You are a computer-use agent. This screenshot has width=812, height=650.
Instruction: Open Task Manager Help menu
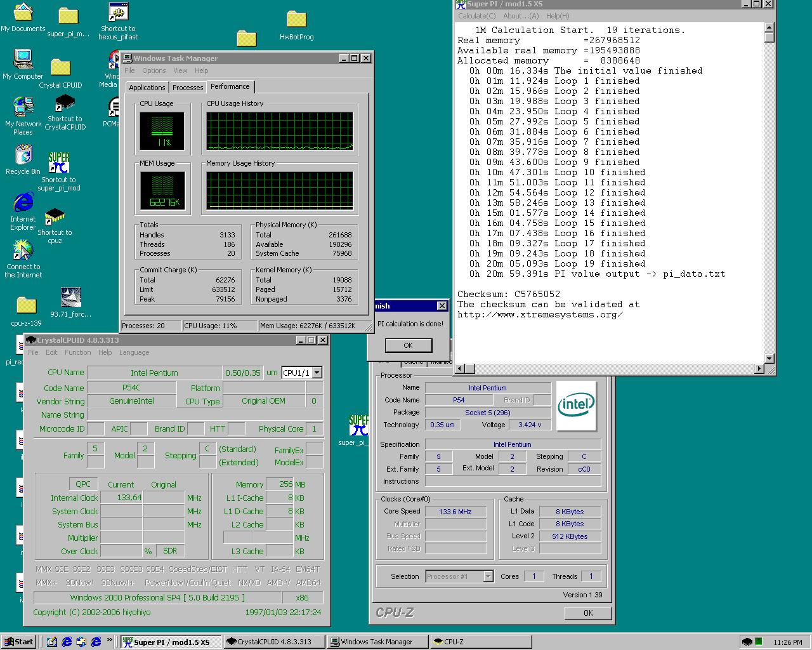tap(201, 70)
